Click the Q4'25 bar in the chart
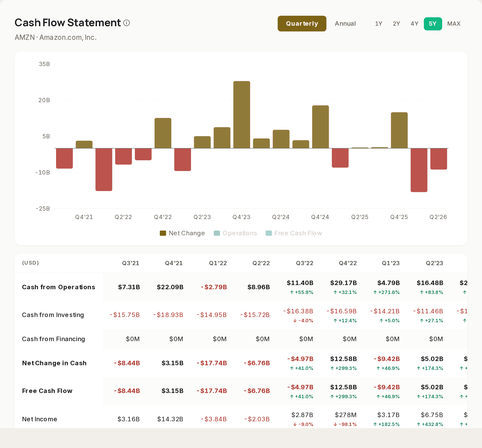This screenshot has width=482, height=448. pyautogui.click(x=399, y=130)
